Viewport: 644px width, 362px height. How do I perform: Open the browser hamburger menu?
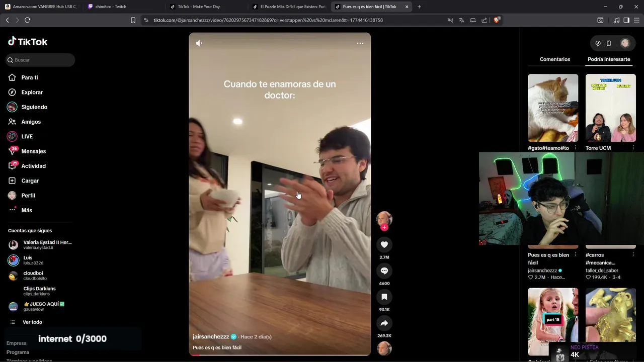[636, 20]
